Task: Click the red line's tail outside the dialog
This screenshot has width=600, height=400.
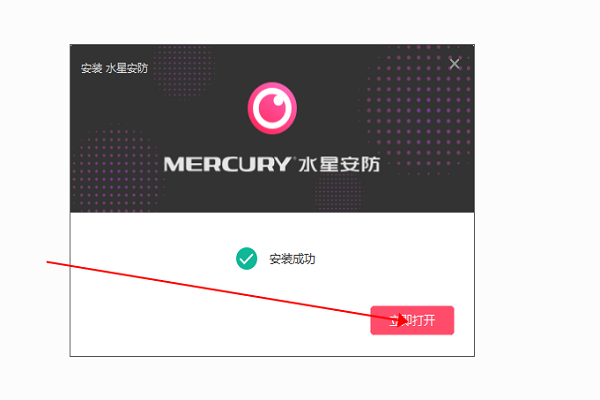Action: [48, 262]
